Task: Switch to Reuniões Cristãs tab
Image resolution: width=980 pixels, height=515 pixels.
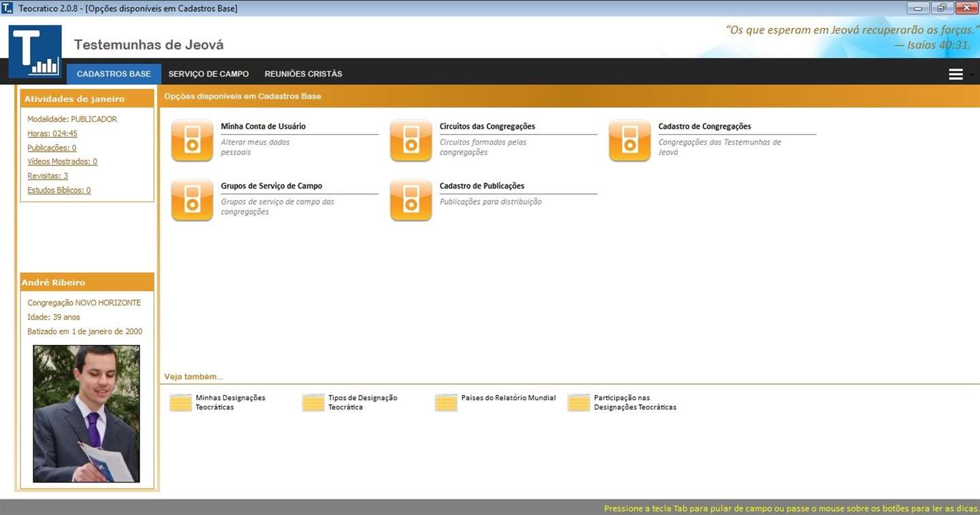Action: (304, 74)
